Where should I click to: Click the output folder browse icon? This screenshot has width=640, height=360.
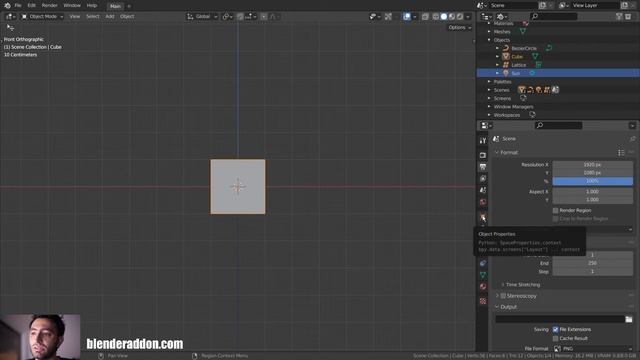coord(629,319)
